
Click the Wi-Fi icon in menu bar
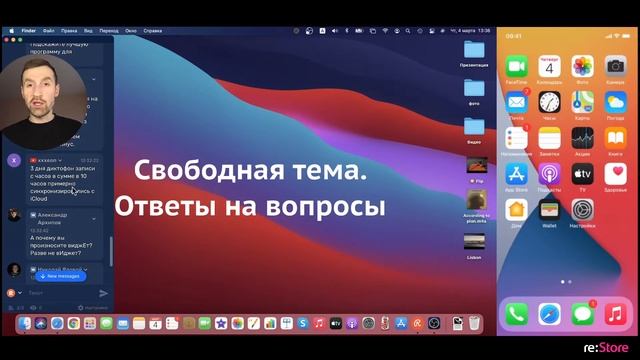[x=385, y=31]
